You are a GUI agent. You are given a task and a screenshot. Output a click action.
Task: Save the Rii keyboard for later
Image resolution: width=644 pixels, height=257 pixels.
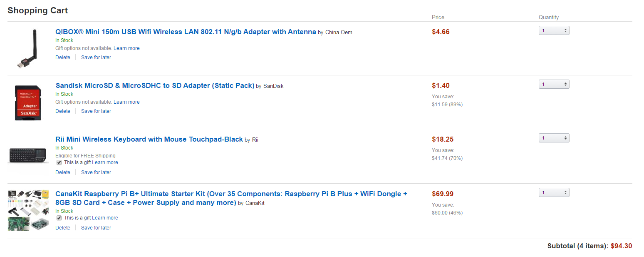[96, 172]
